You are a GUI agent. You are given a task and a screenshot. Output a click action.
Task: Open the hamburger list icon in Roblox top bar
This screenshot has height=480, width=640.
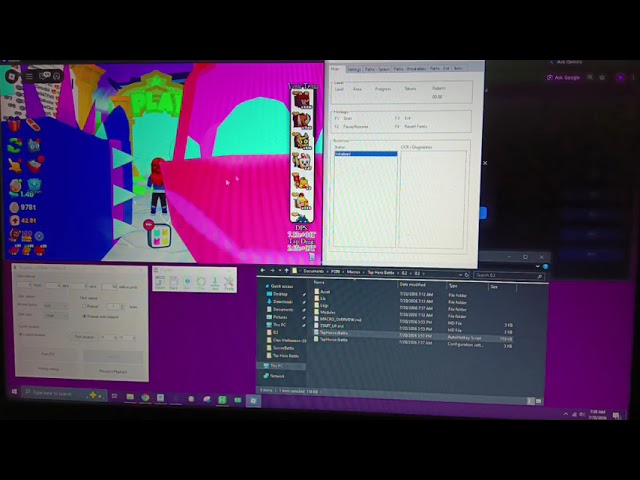click(29, 76)
